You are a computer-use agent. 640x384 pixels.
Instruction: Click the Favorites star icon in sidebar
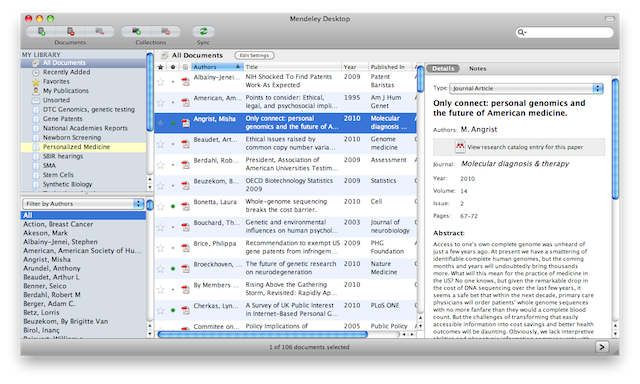pos(36,82)
